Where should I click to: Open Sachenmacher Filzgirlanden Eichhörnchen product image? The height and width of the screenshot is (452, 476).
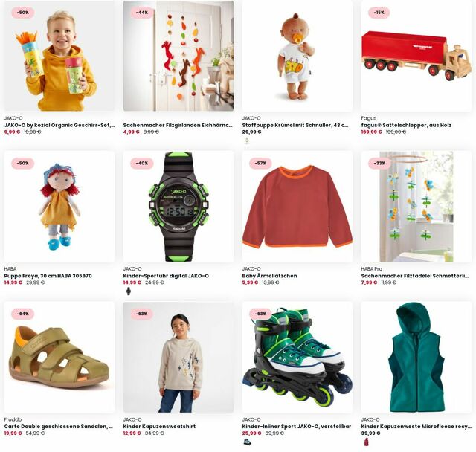click(178, 56)
